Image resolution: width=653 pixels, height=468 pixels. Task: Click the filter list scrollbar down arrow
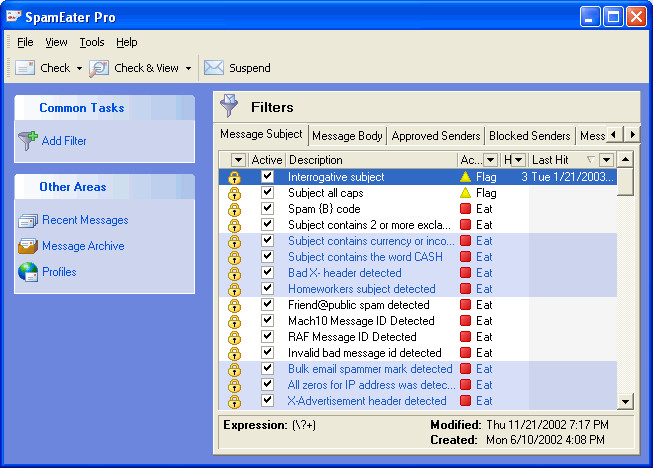(625, 402)
